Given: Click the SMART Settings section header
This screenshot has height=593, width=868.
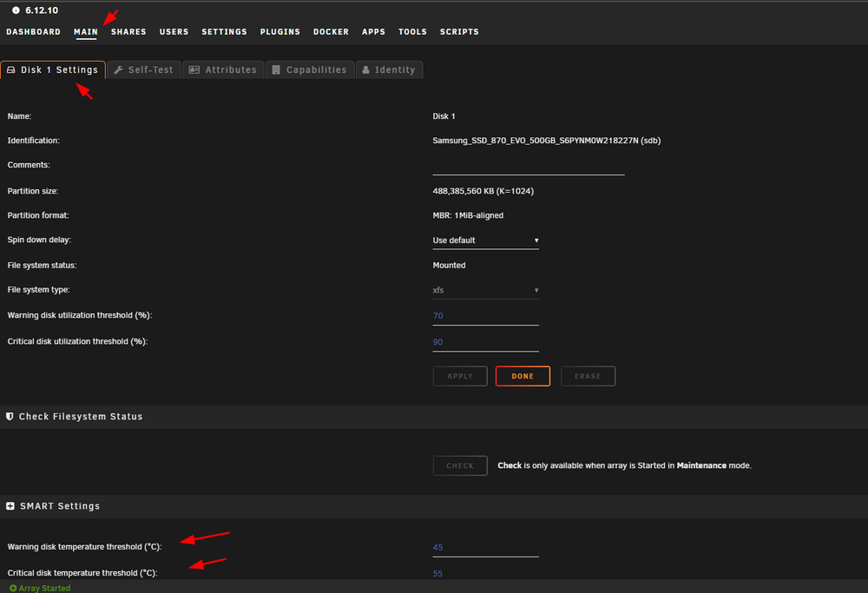Looking at the screenshot, I should point(60,506).
